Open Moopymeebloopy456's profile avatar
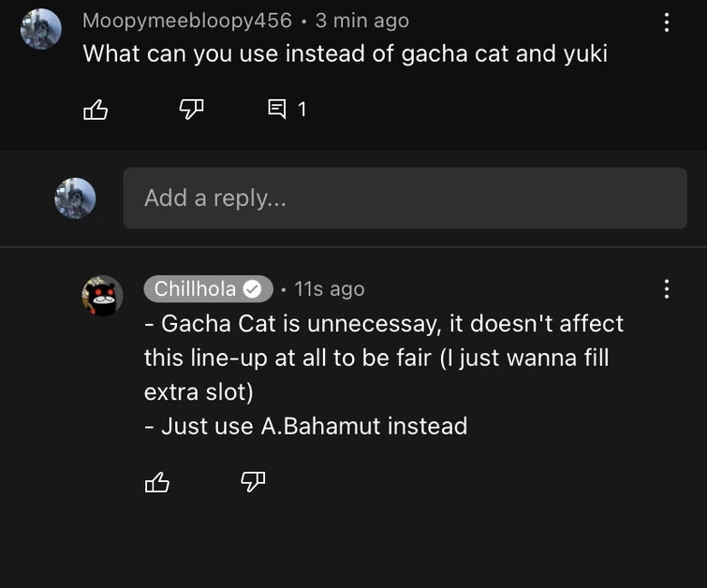The width and height of the screenshot is (707, 588). [41, 29]
